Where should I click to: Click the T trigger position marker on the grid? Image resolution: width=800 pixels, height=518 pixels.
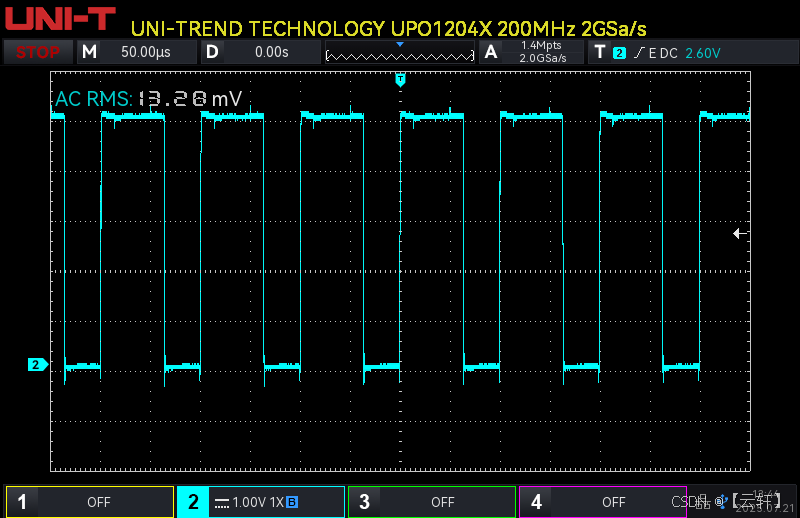click(x=401, y=80)
